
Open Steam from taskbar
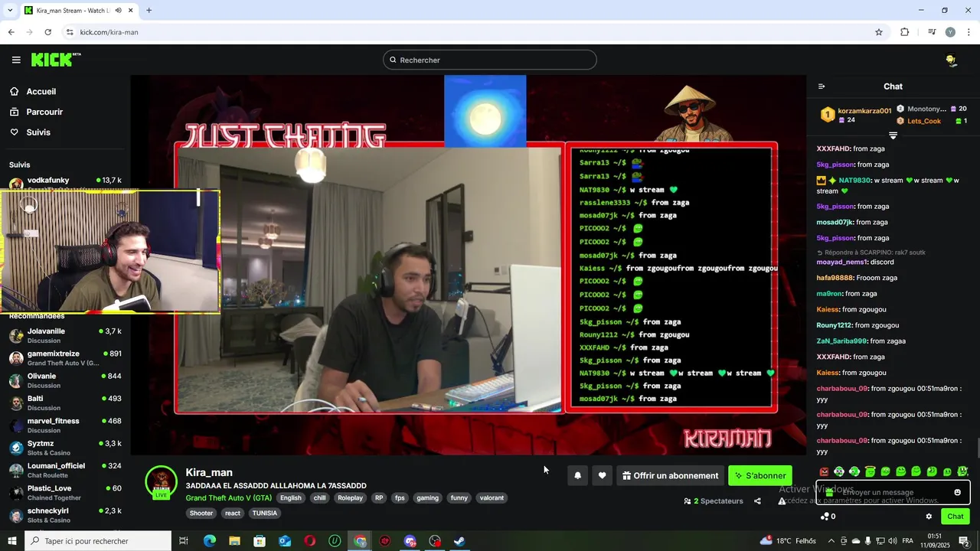point(459,541)
